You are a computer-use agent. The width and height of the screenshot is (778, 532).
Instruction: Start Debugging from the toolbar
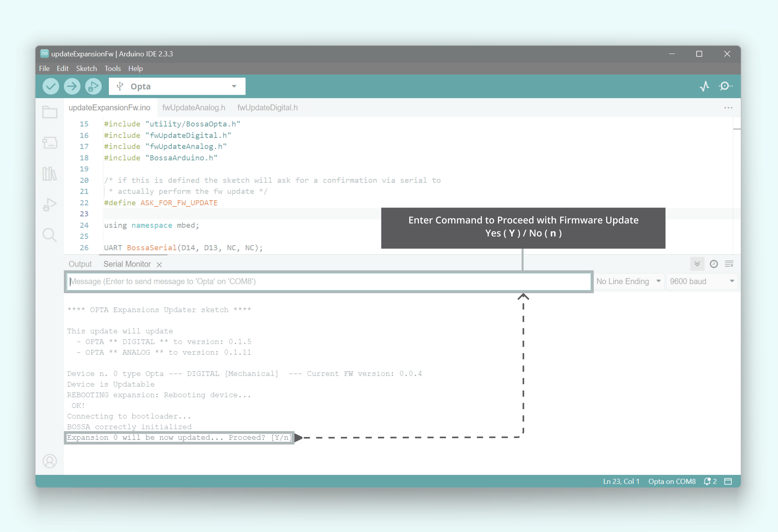(93, 86)
